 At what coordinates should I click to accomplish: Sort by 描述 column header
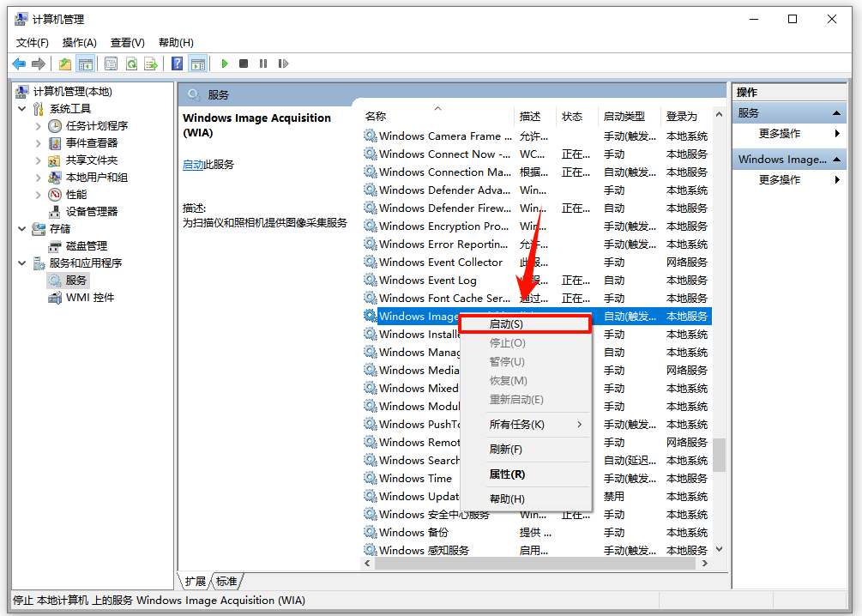click(x=535, y=116)
